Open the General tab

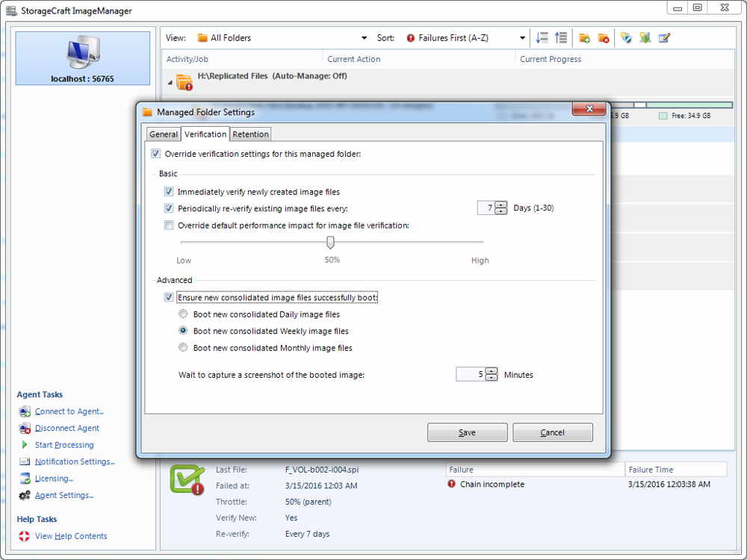tap(163, 134)
